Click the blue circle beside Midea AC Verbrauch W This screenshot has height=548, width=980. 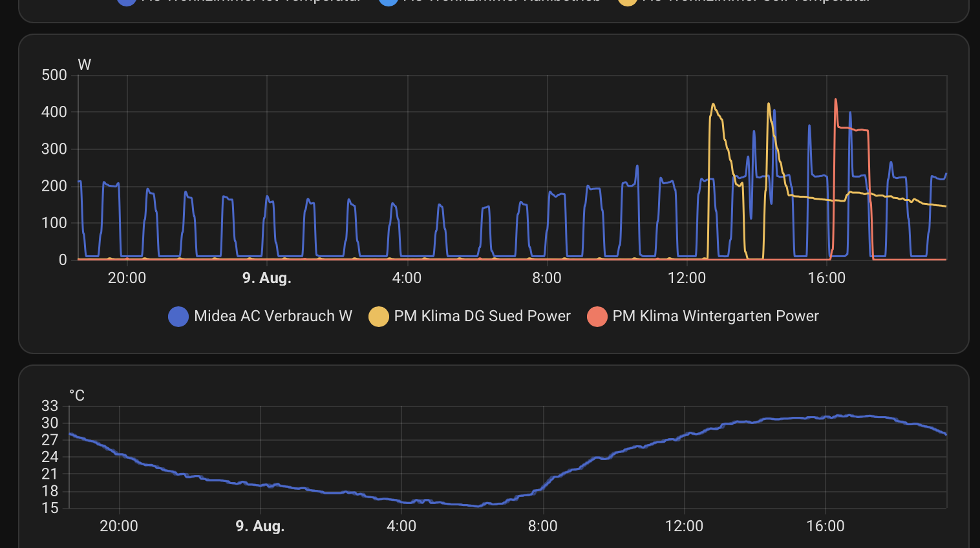pyautogui.click(x=178, y=317)
